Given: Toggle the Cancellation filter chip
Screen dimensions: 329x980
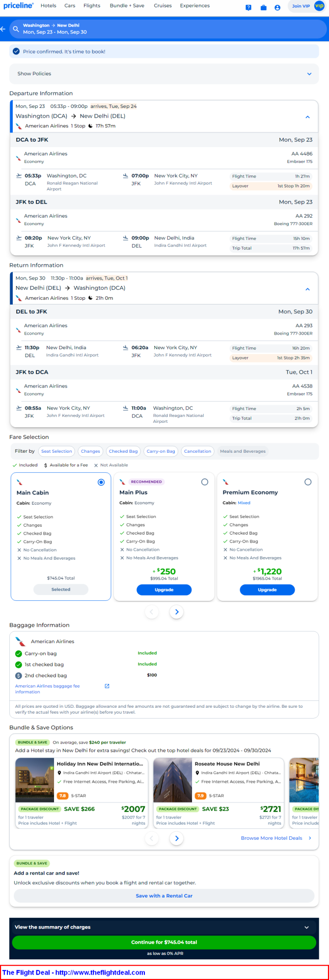Looking at the screenshot, I should pos(197,451).
